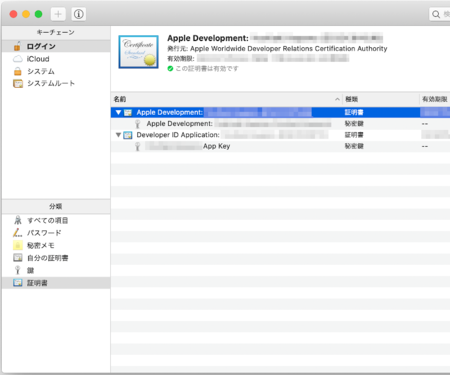Image resolution: width=450 pixels, height=375 pixels.
Task: Show 鍵 category
Action: pos(56,270)
